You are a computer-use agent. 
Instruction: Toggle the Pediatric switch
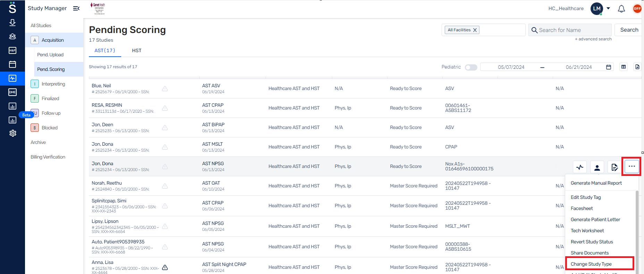click(x=471, y=67)
